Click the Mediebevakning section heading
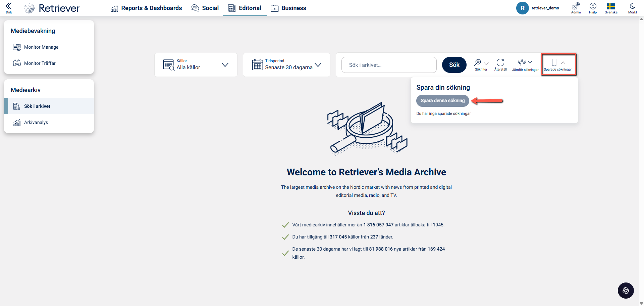The image size is (644, 306). pyautogui.click(x=33, y=31)
